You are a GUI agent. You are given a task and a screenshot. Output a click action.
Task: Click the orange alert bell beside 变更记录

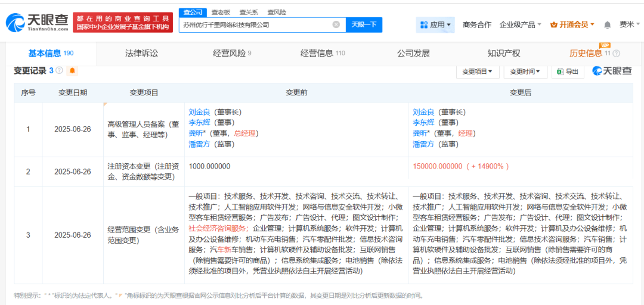pyautogui.click(x=73, y=71)
